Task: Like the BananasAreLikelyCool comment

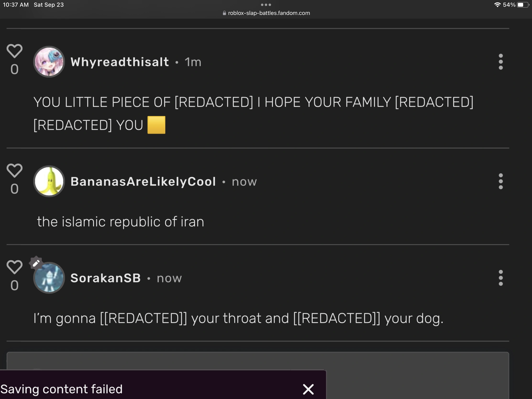Action: tap(14, 171)
